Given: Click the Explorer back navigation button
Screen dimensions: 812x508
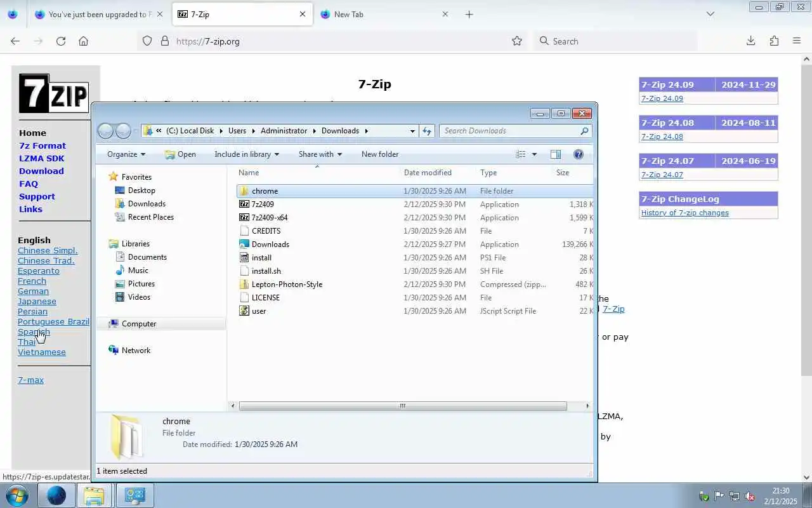Looking at the screenshot, I should [105, 131].
